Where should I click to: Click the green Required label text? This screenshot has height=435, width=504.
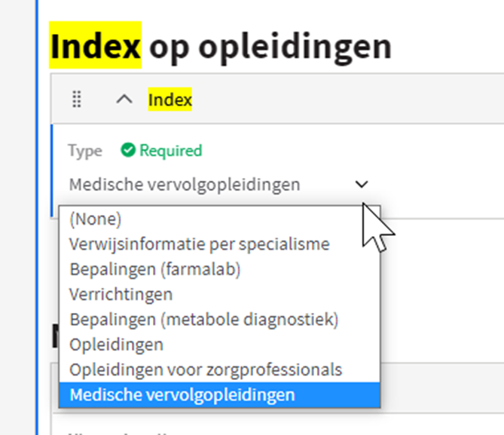pos(170,151)
